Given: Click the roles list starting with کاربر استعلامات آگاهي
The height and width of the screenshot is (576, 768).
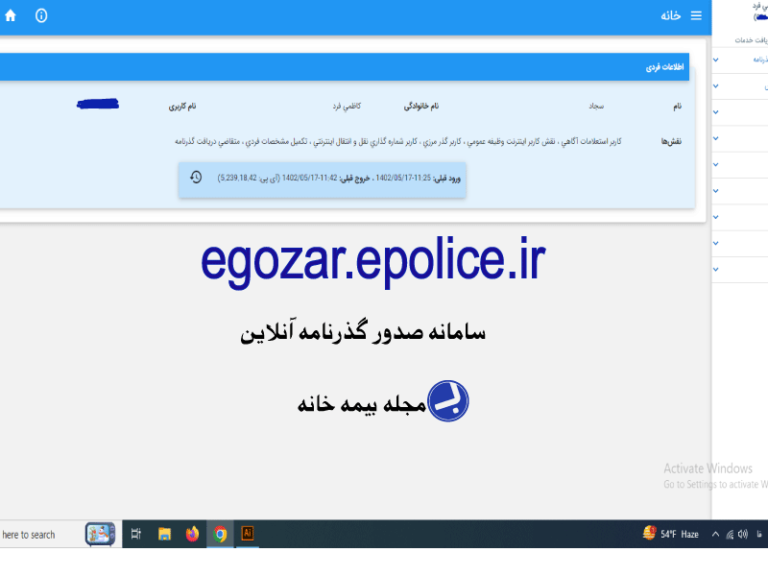Looking at the screenshot, I should click(398, 141).
